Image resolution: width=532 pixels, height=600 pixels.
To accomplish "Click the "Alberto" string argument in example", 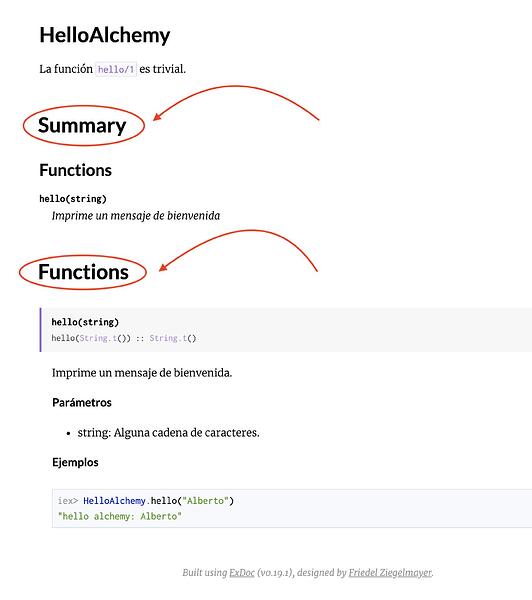I will click(x=206, y=501).
